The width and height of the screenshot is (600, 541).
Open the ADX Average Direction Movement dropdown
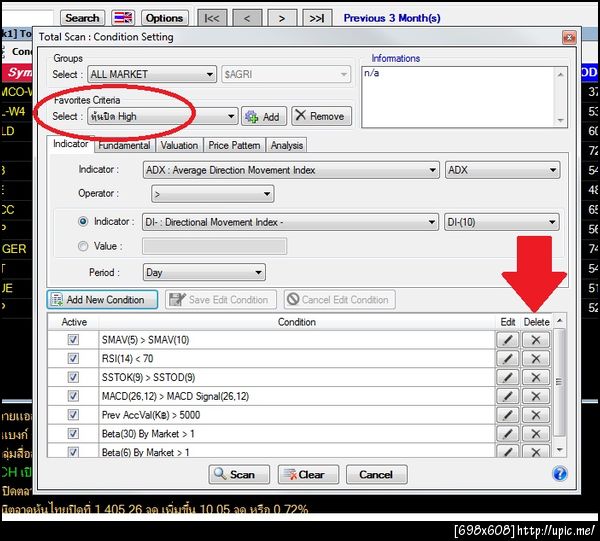[x=291, y=170]
